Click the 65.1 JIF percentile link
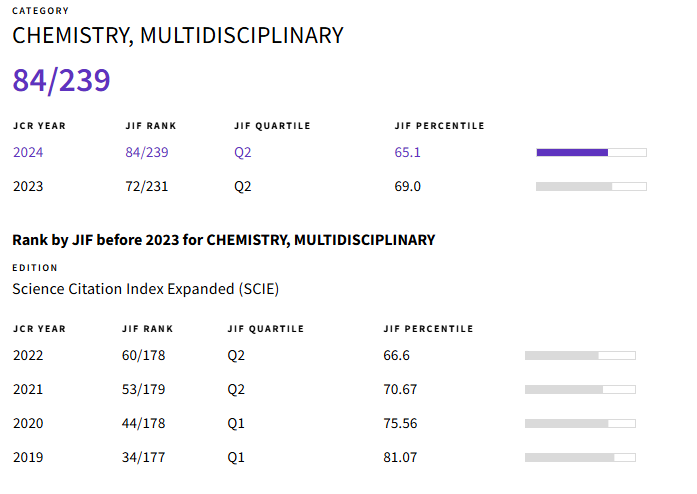 pyautogui.click(x=408, y=152)
